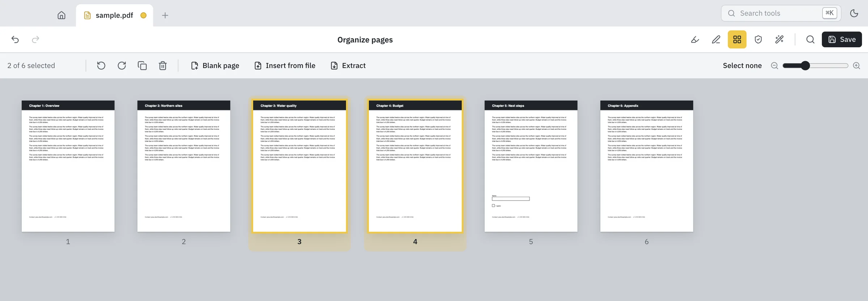Insert a Blank page
Screen dimensions: 868x301
point(215,65)
